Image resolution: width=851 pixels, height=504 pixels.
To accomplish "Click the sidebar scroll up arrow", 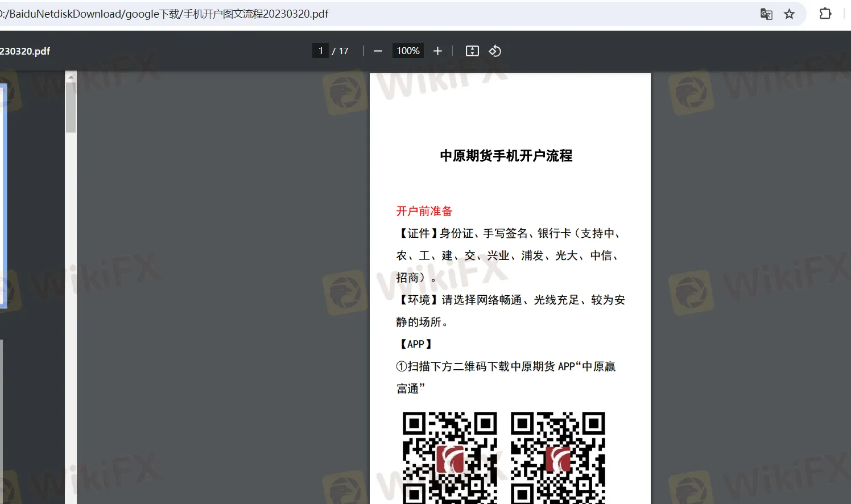I will (71, 77).
